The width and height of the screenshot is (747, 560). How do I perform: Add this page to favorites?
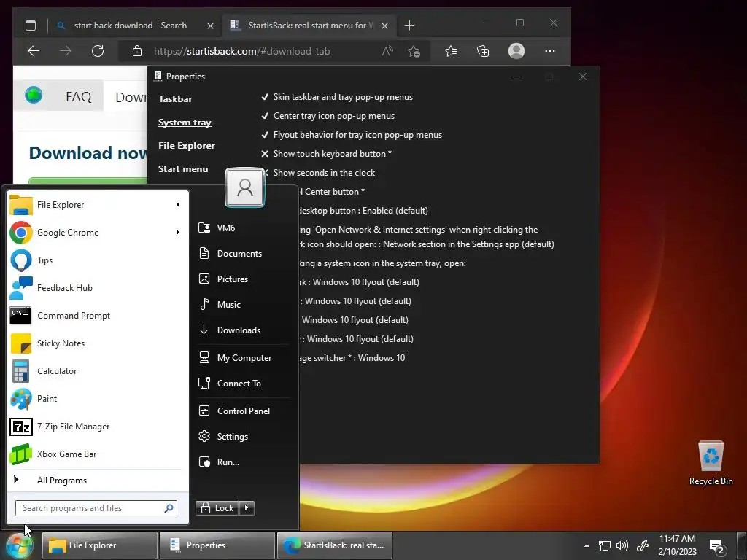(x=414, y=51)
